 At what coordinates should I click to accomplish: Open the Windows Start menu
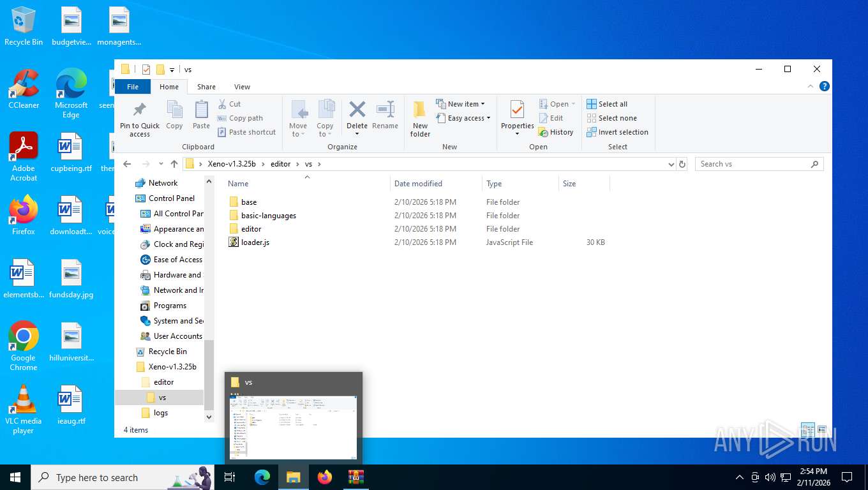click(15, 477)
